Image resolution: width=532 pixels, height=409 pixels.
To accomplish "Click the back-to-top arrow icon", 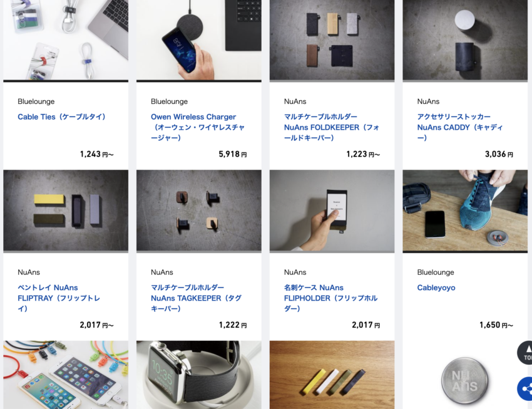I will (x=525, y=353).
